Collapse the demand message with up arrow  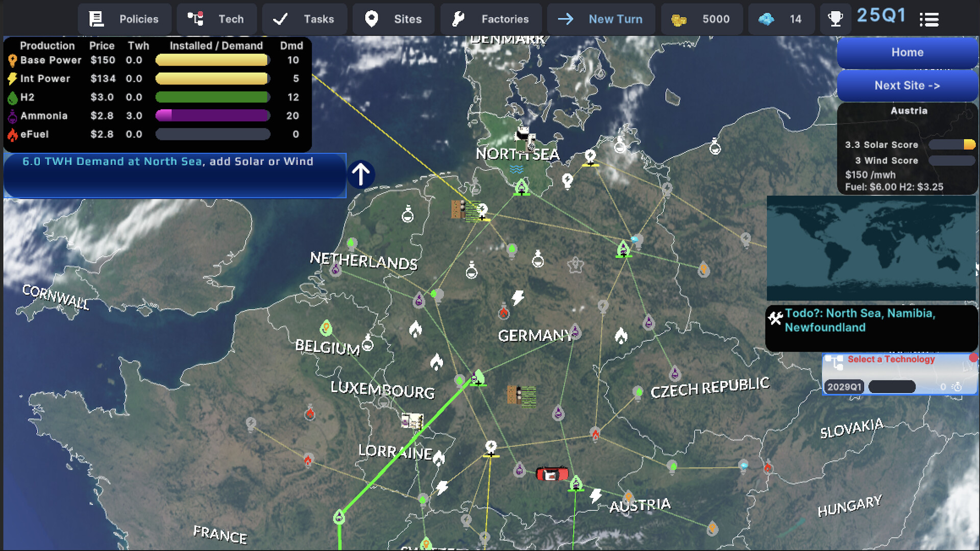point(361,174)
